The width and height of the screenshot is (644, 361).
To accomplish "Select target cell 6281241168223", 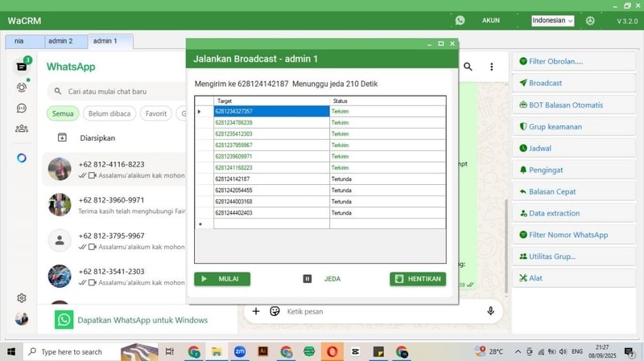I will point(271,168).
